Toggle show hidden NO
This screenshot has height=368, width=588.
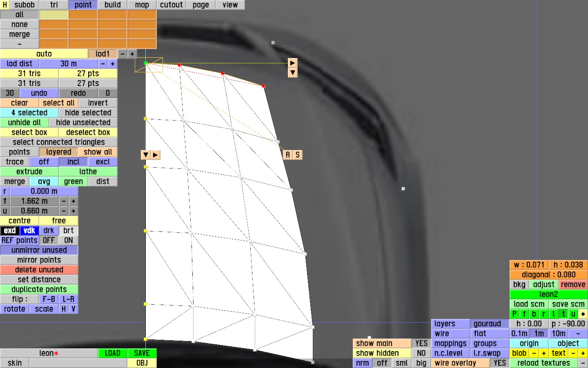point(421,353)
